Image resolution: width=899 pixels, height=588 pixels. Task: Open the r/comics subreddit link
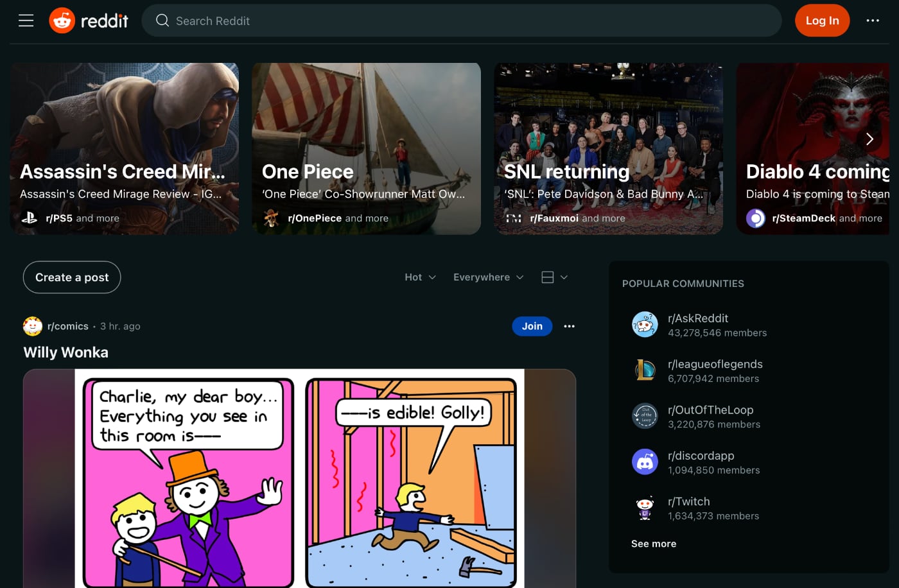pyautogui.click(x=68, y=326)
